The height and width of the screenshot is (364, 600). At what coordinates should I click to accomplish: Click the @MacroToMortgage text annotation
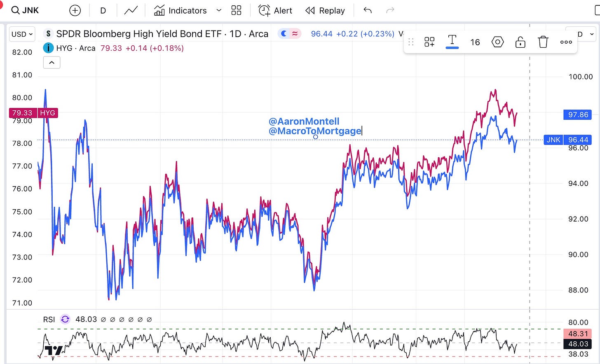[315, 131]
